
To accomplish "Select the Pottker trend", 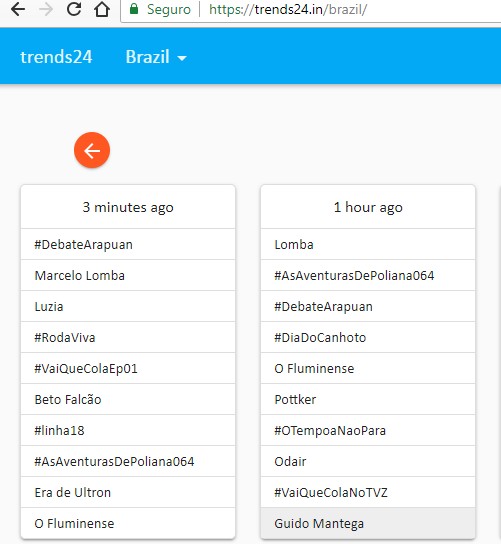I will pyautogui.click(x=368, y=399).
